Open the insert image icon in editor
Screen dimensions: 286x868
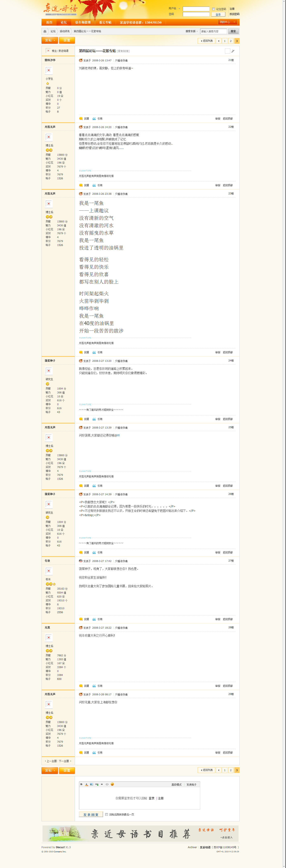pyautogui.click(x=91, y=784)
